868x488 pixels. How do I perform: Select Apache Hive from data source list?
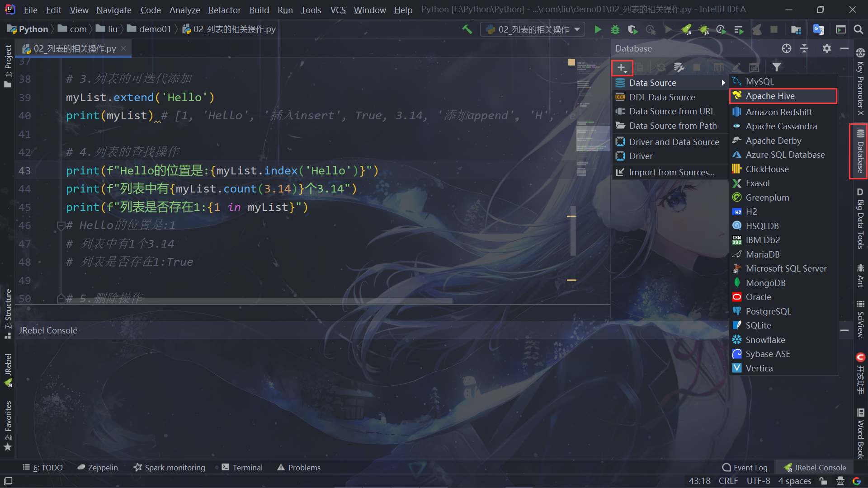783,96
